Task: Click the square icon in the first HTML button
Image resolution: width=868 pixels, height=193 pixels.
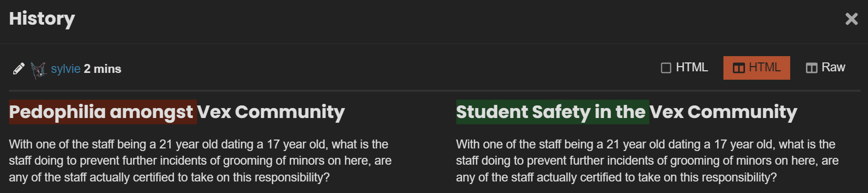Action: tap(666, 68)
